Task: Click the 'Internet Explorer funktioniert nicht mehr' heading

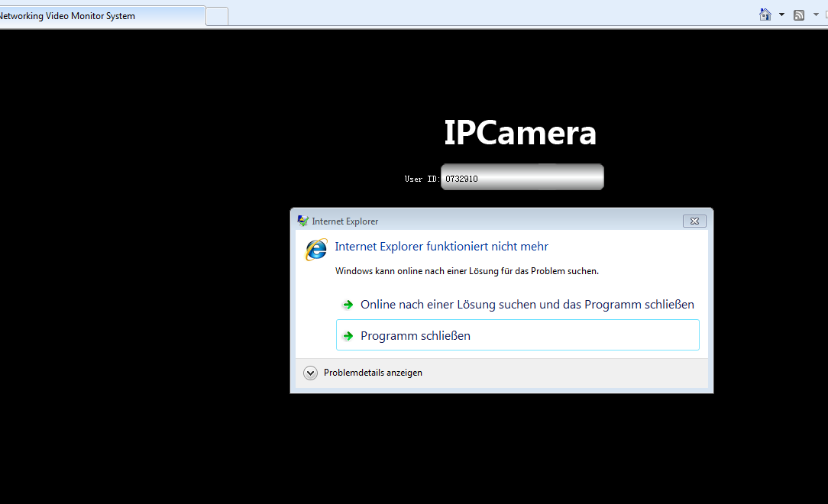Action: tap(441, 247)
